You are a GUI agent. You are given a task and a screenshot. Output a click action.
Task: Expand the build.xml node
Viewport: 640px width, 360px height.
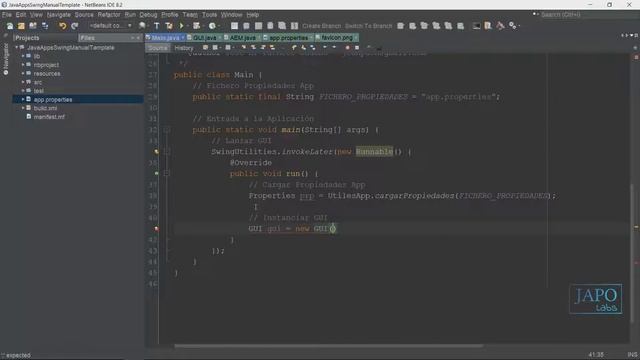[23, 108]
